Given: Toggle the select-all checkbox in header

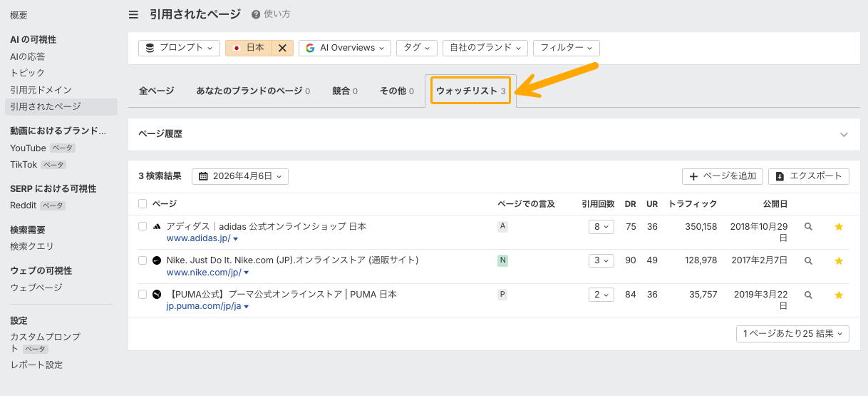Looking at the screenshot, I should click(x=143, y=204).
